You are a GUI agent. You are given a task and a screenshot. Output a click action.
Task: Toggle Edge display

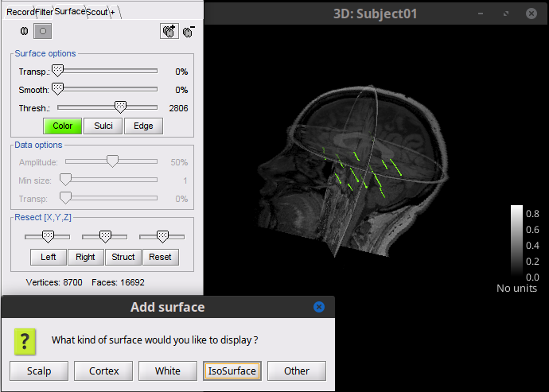point(143,126)
